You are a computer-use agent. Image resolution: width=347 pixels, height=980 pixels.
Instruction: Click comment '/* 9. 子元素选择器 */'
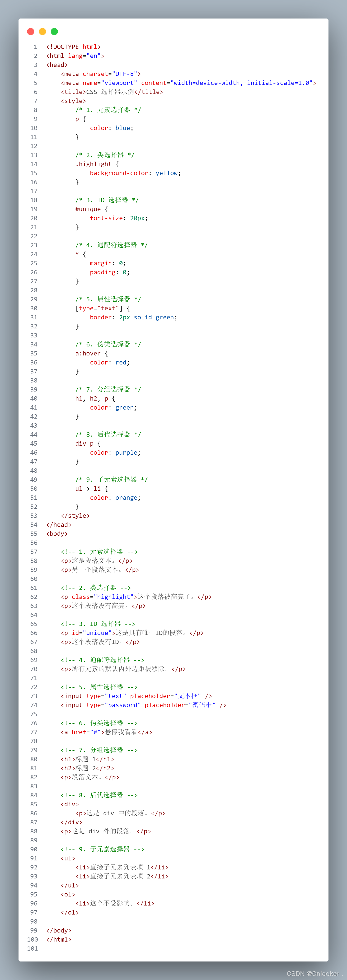[112, 480]
